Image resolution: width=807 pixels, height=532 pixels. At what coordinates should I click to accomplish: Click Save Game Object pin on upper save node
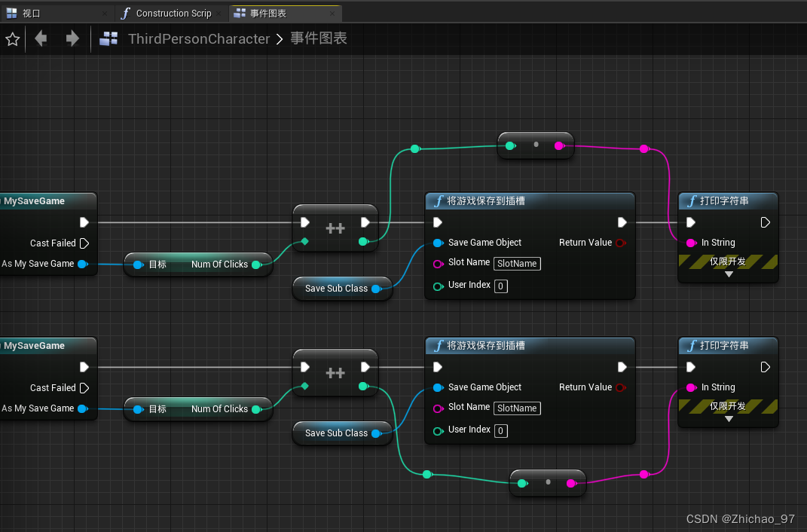pyautogui.click(x=438, y=243)
